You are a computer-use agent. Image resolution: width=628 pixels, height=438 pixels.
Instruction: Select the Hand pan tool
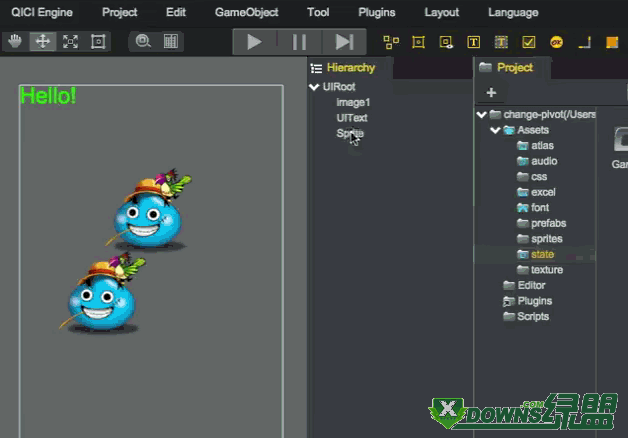pos(15,41)
